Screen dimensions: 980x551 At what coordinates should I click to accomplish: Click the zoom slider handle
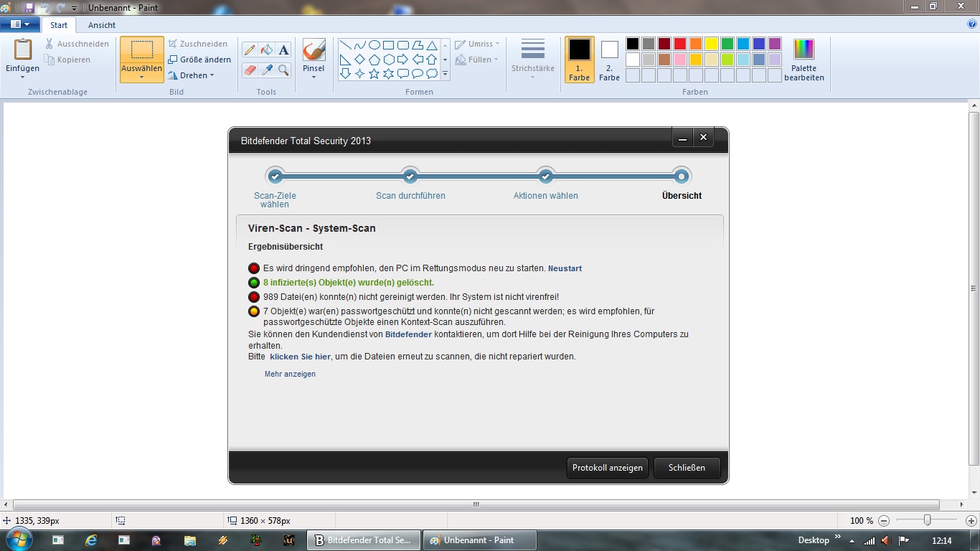tap(927, 520)
